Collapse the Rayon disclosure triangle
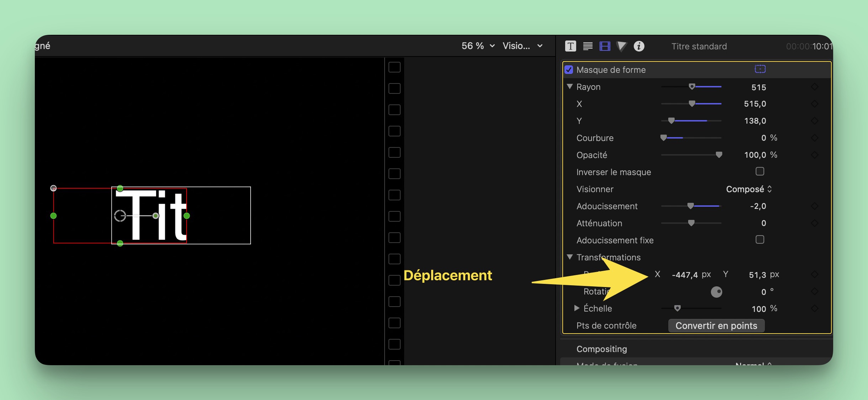Viewport: 868px width, 400px height. click(x=570, y=87)
